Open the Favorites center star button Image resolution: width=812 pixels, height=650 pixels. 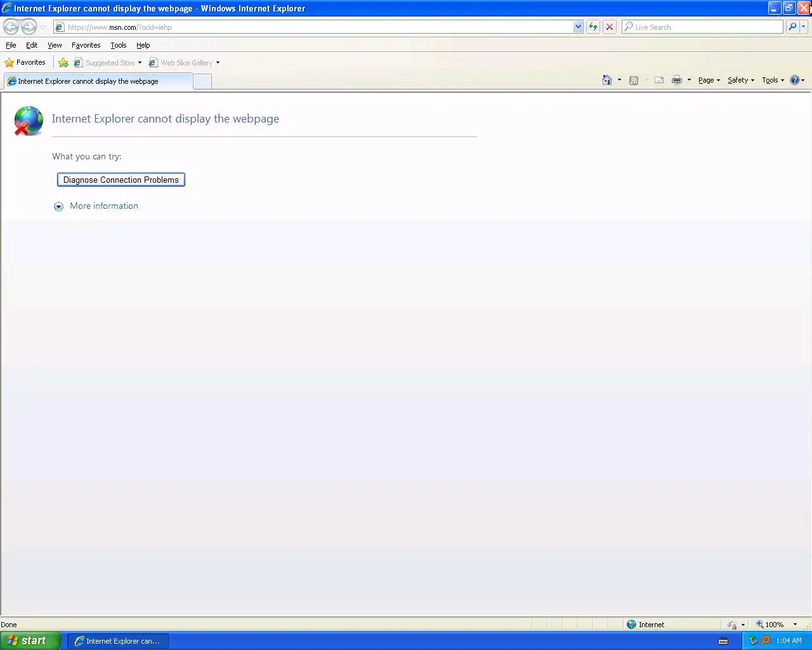pyautogui.click(x=25, y=62)
